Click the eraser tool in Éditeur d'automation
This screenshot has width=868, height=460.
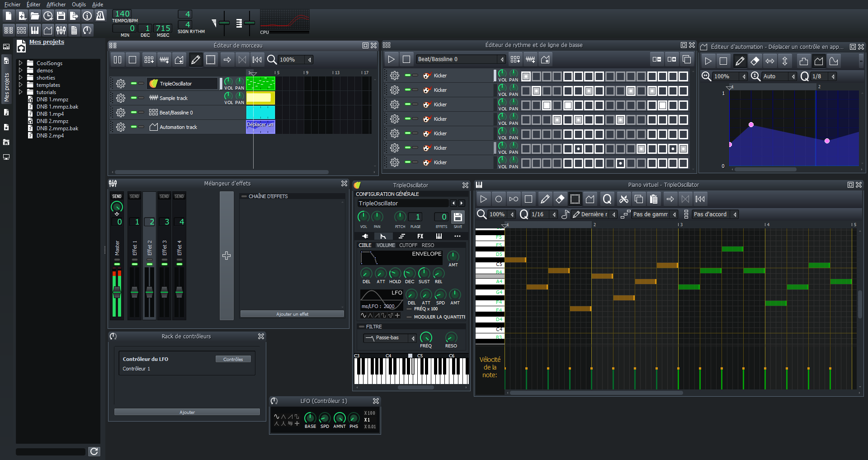pos(755,61)
